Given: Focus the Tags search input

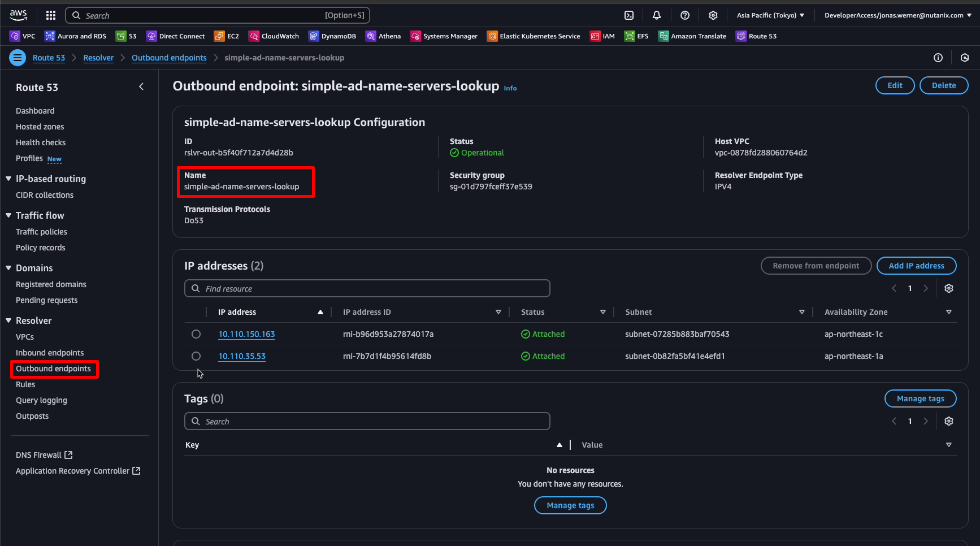Looking at the screenshot, I should pyautogui.click(x=367, y=421).
